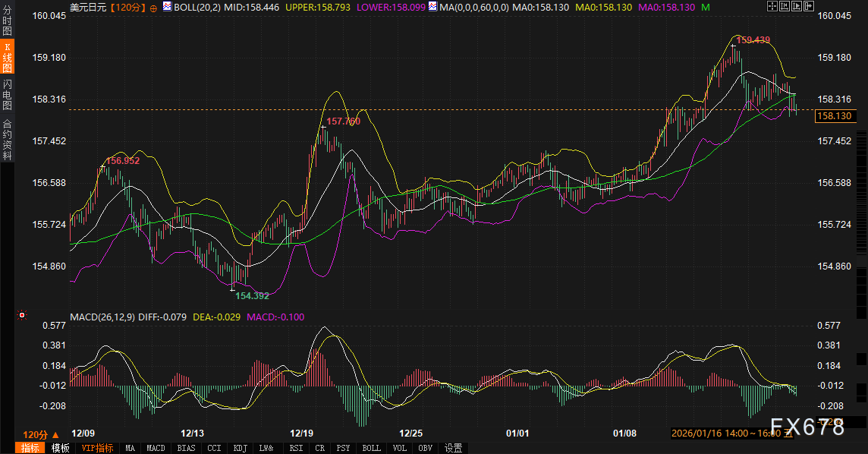Open the 【120分】 timeframe label in header

click(128, 8)
